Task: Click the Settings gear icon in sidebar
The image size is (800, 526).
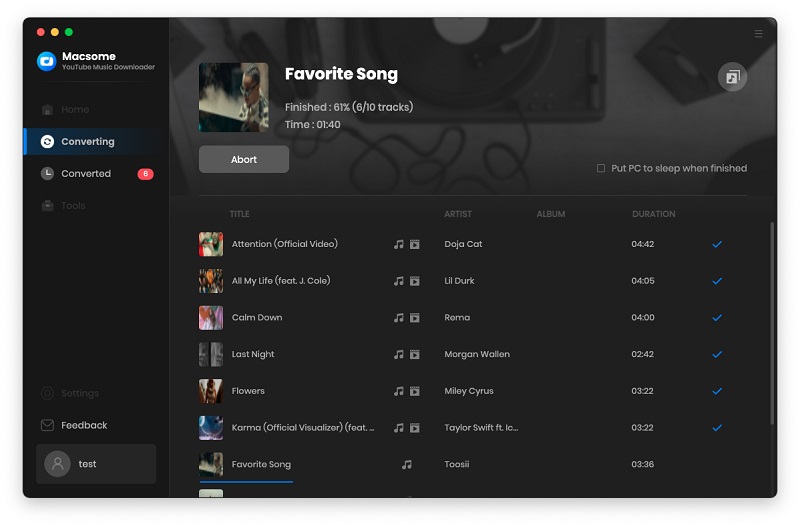Action: point(47,393)
